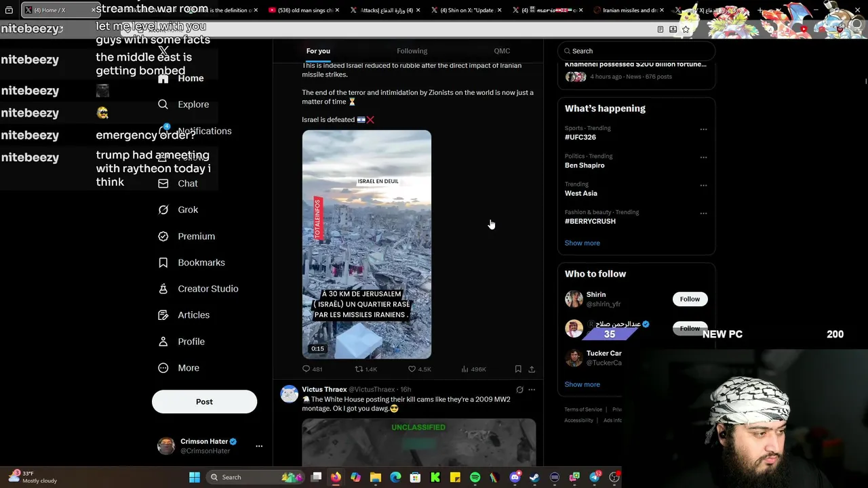Open the #UFC326 trending topic
This screenshot has width=868, height=488.
580,137
